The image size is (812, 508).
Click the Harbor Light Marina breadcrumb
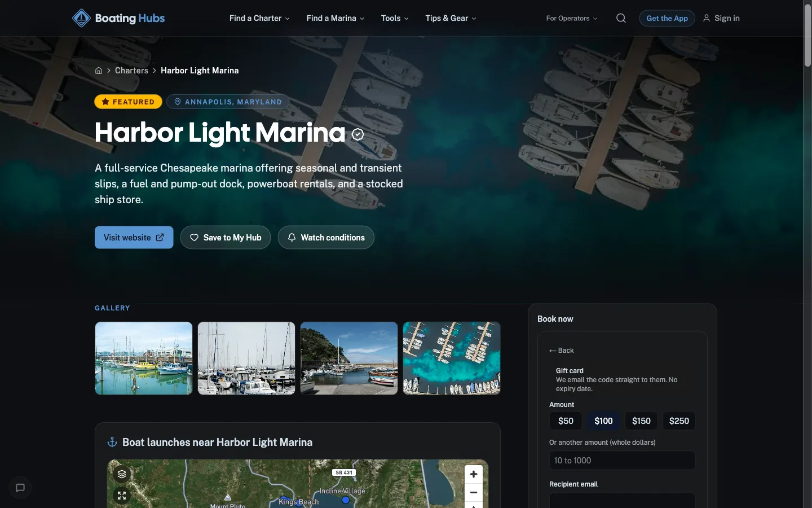click(x=200, y=71)
